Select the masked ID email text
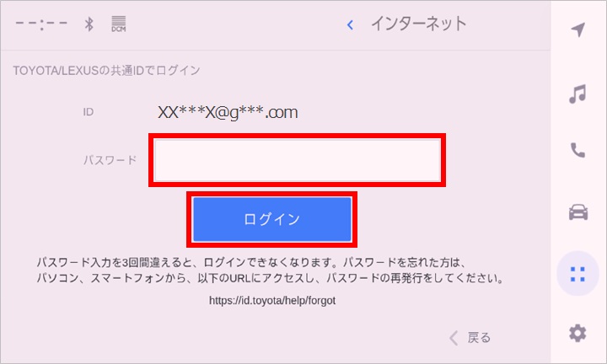Viewport: 607px width, 364px height. click(228, 113)
